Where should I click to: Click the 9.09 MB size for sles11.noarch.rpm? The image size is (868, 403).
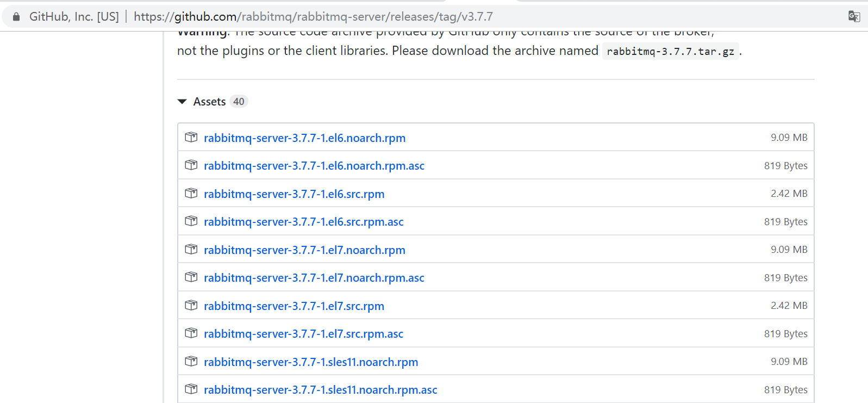(789, 362)
